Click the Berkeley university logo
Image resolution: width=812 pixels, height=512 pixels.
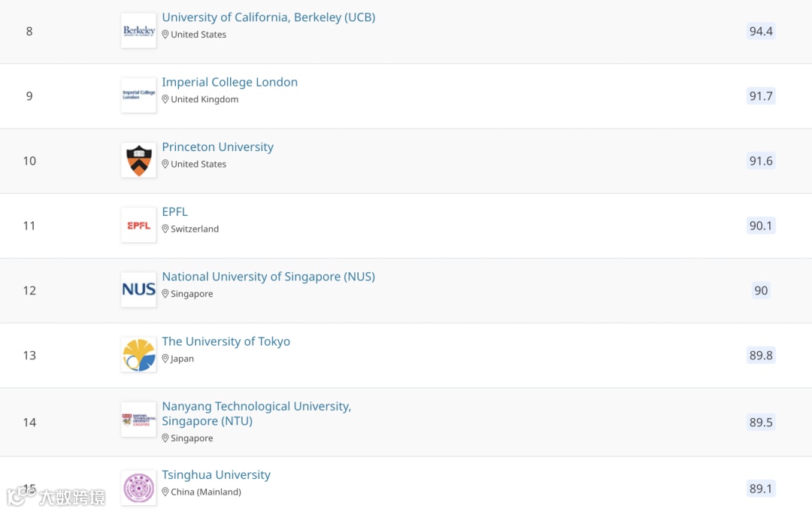[138, 31]
